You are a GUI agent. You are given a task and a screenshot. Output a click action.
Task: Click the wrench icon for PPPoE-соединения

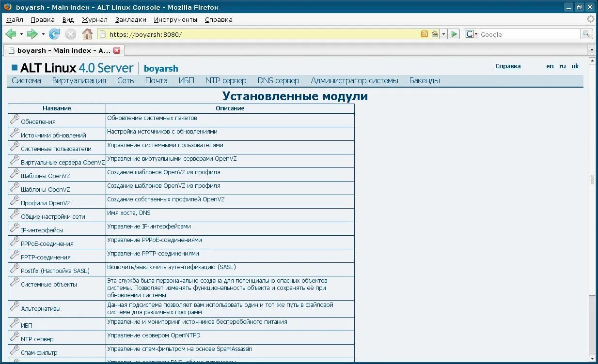[x=15, y=242]
